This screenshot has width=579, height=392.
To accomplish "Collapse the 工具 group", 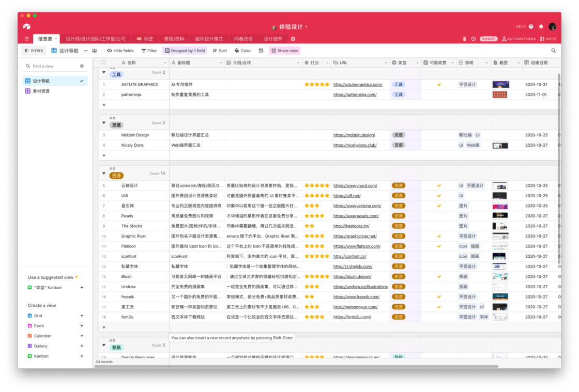I will pyautogui.click(x=104, y=73).
